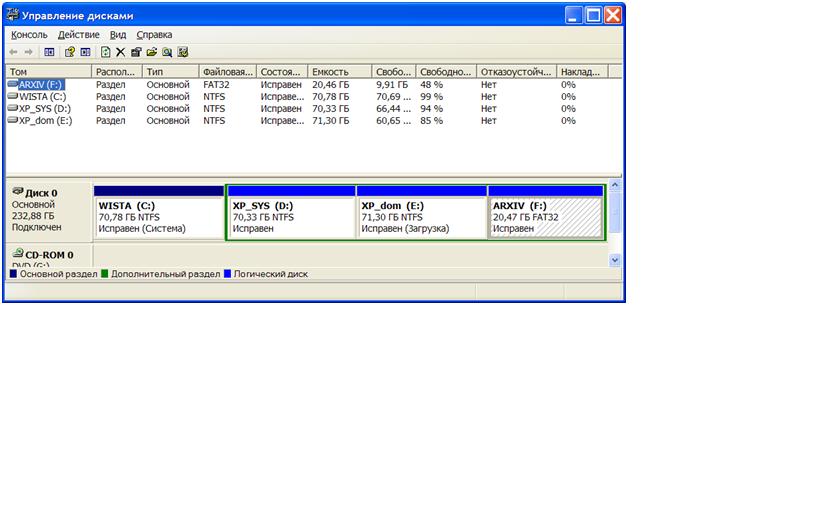Sort by the Тип column header

coord(170,71)
